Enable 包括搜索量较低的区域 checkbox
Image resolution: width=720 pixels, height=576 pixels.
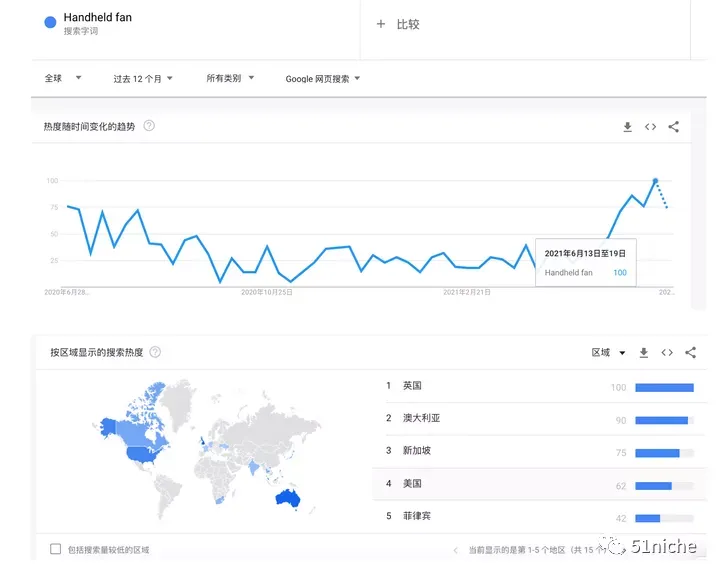tap(56, 549)
